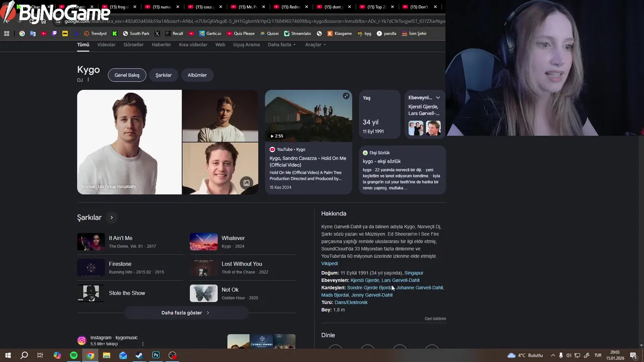Expand the Şarkılar section arrow
Viewport: 644px width, 362px height.
111,217
